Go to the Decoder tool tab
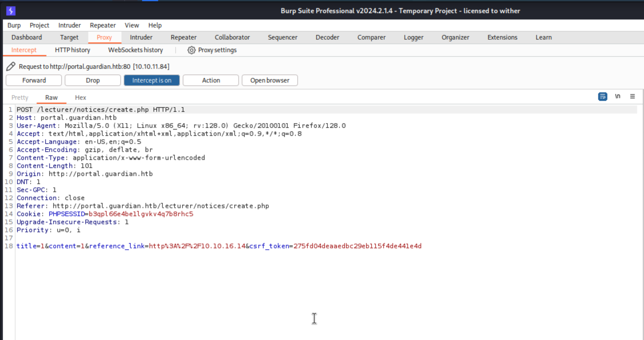The width and height of the screenshot is (644, 340). click(327, 37)
